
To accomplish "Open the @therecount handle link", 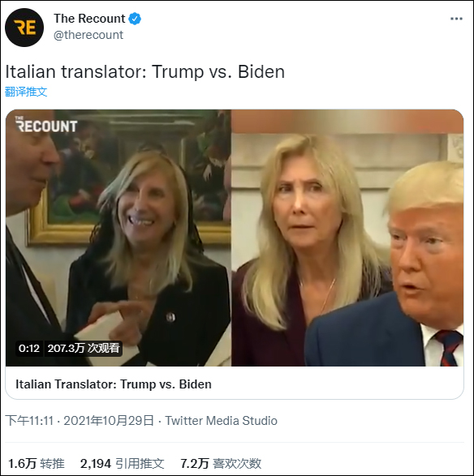I will pyautogui.click(x=88, y=35).
